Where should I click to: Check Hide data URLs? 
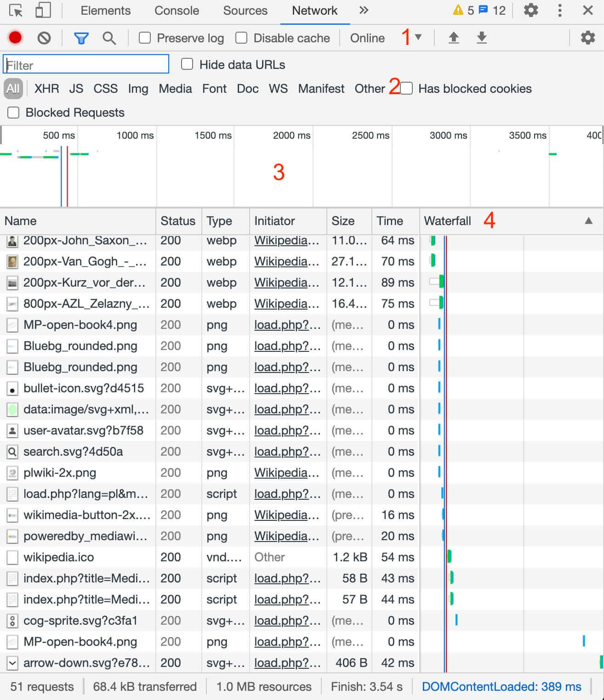(187, 64)
